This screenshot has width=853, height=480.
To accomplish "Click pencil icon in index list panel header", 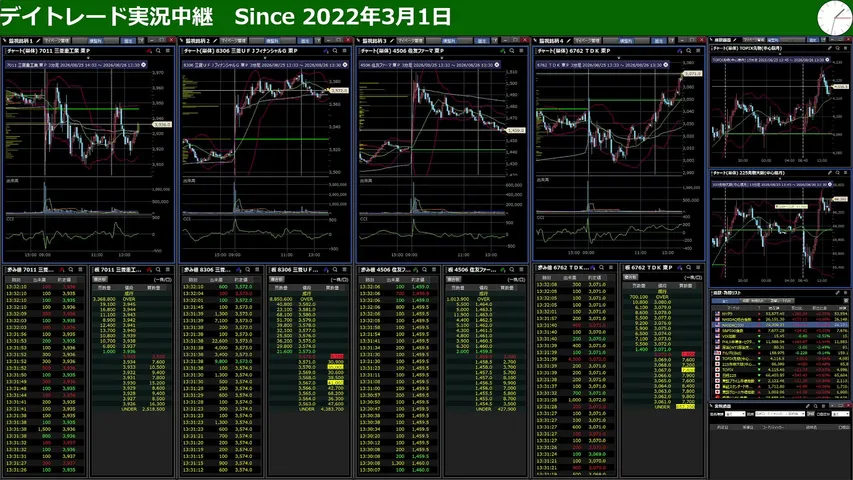I will 838,293.
